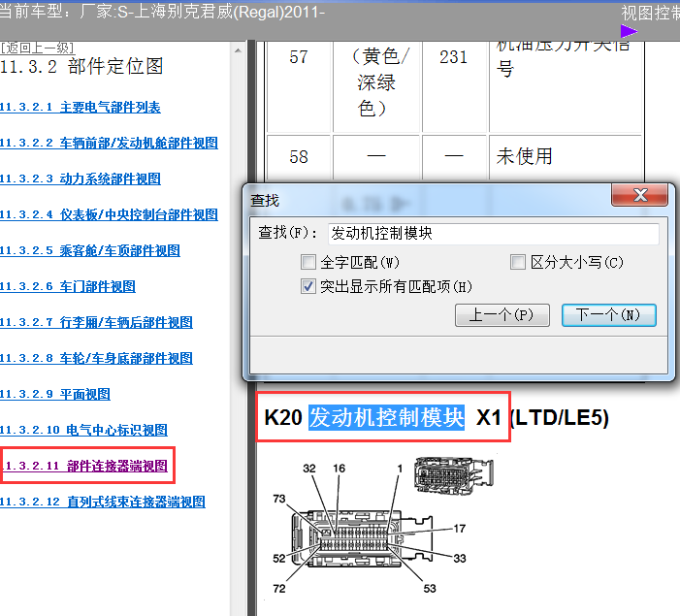Screen dimensions: 680x616
Task: Open 11.3.2.1 主要电气部件列表 link
Action: click(x=81, y=107)
